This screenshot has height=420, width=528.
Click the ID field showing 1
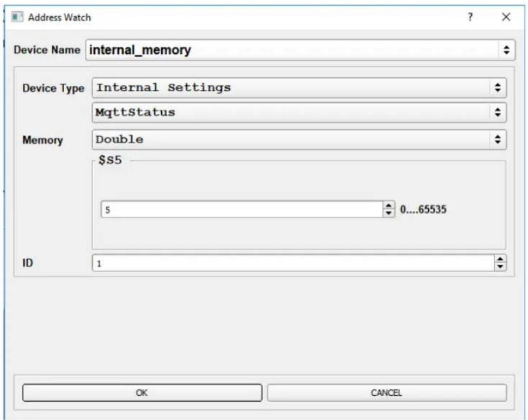[293, 263]
